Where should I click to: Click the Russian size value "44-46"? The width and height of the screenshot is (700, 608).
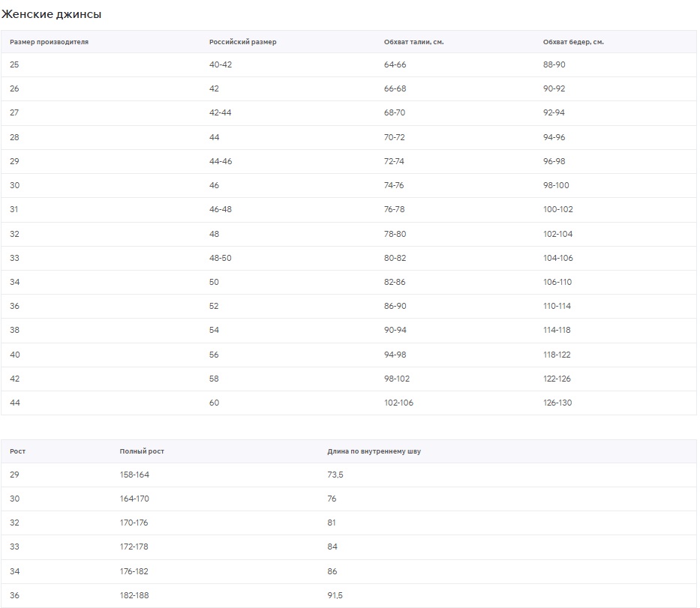tap(221, 161)
